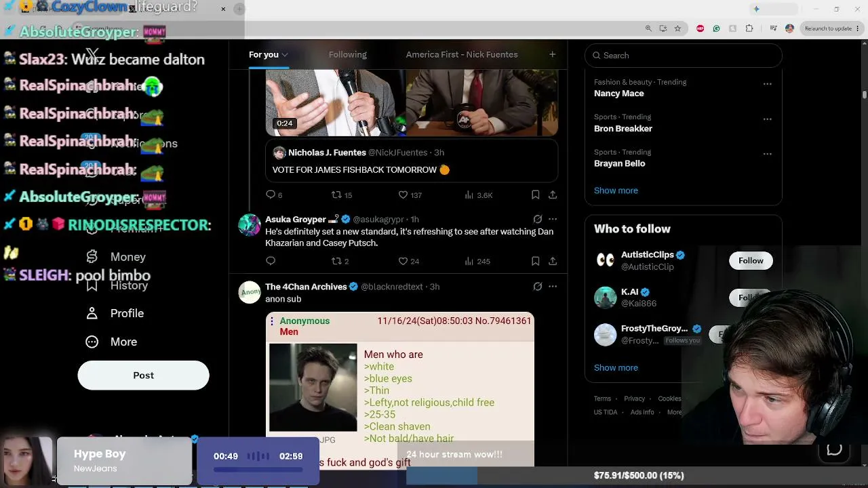View analytics showing 3.6K views

click(479, 195)
